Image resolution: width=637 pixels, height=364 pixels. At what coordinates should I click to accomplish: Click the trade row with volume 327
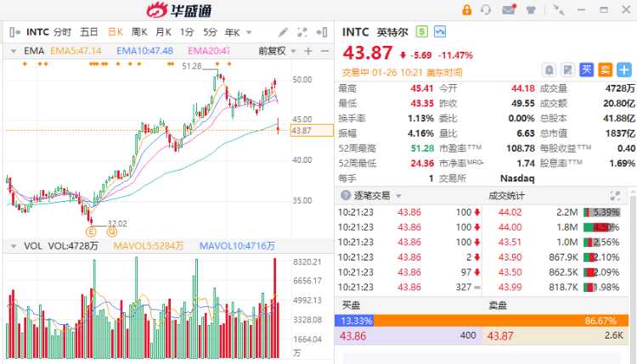point(409,288)
